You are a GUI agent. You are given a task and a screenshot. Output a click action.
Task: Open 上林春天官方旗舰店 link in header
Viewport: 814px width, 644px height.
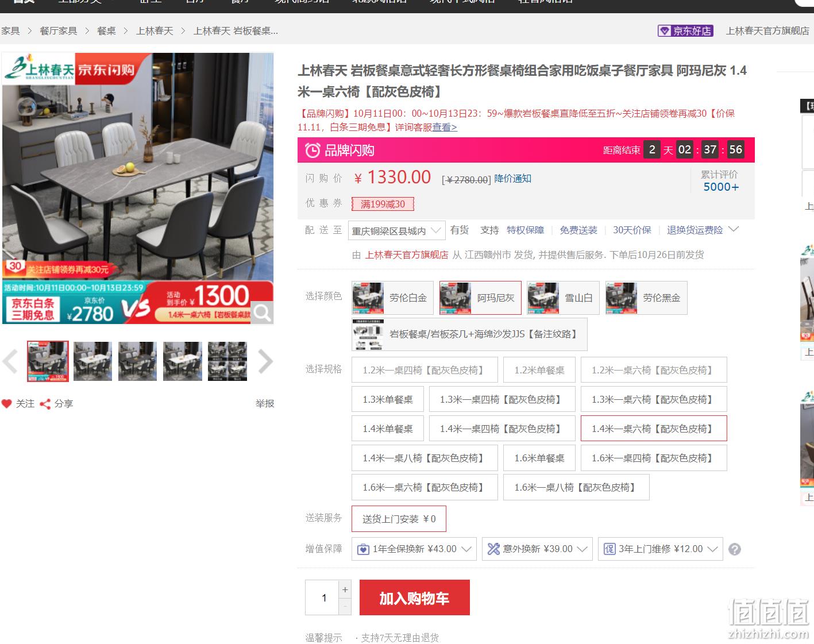tap(767, 30)
